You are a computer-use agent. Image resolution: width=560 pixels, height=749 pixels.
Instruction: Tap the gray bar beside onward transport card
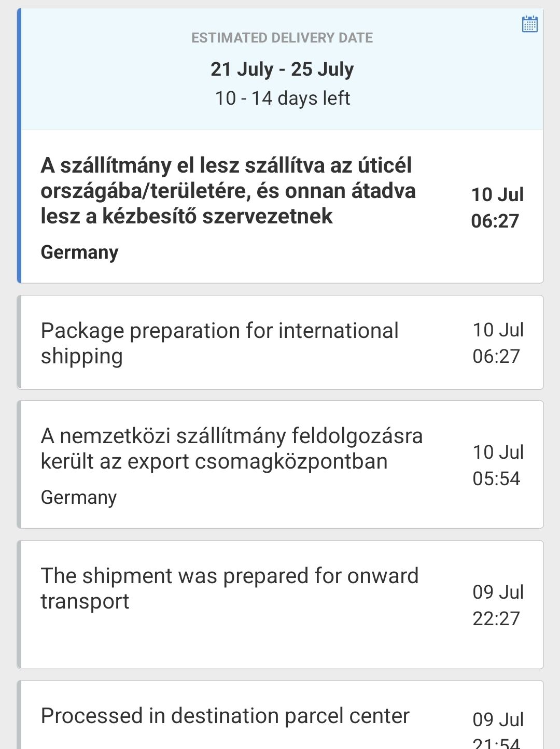pos(19,604)
